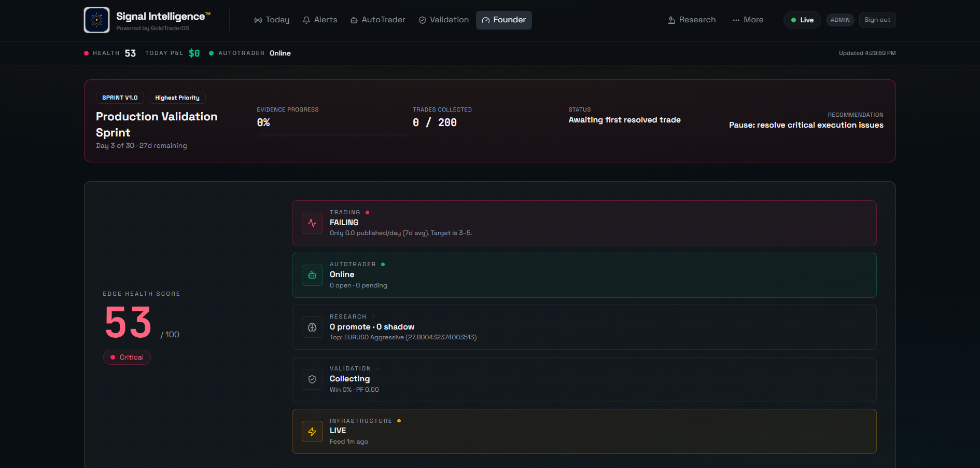Click 'Win 0% · PF 0.00' text
The image size is (980, 468).
click(x=354, y=390)
